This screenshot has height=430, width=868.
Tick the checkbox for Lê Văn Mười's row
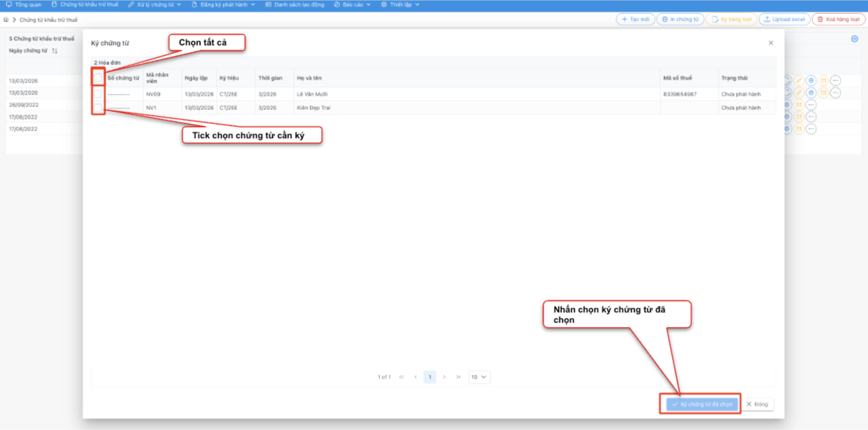tap(98, 94)
